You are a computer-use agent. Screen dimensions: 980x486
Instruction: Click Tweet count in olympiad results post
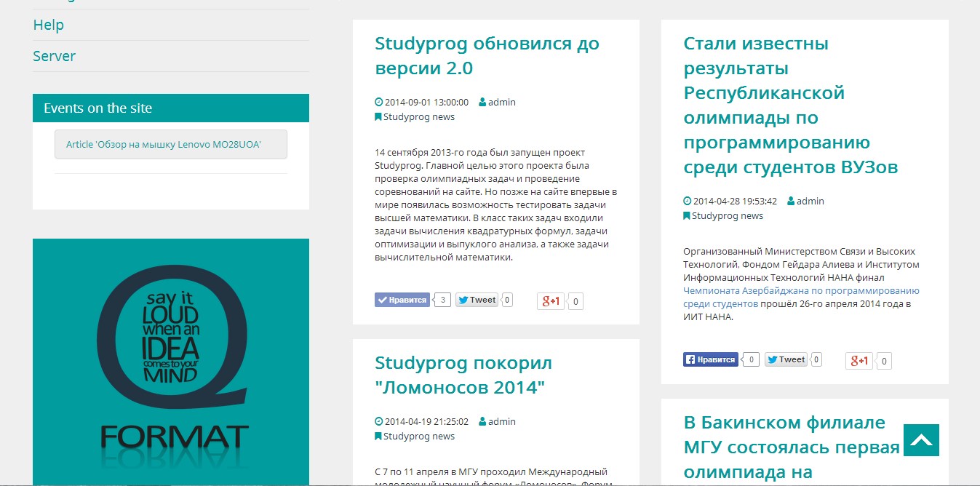pos(816,359)
